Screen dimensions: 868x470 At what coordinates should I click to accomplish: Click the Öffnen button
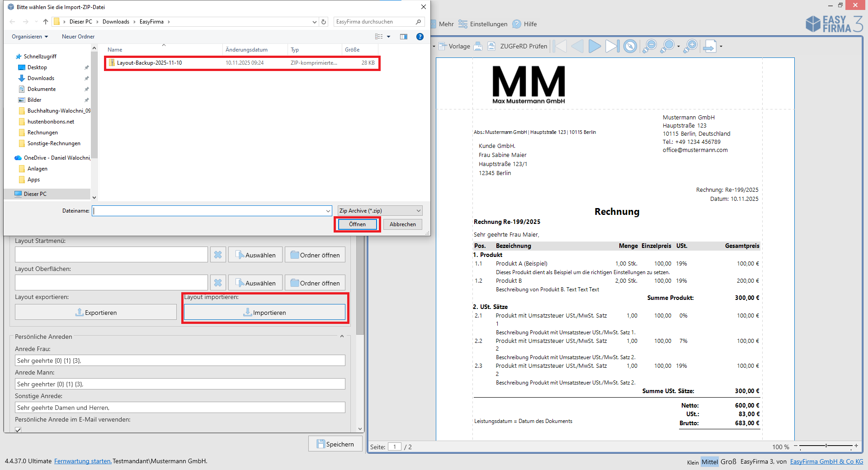click(x=357, y=224)
